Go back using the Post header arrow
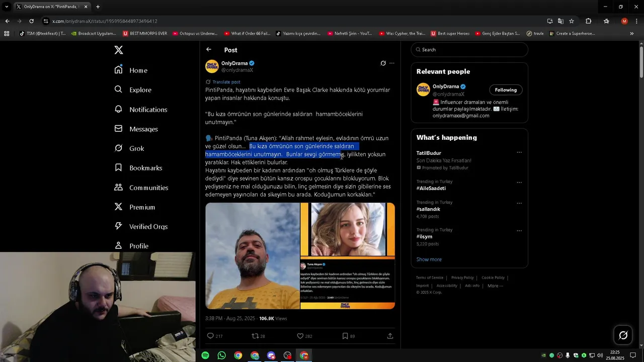Viewport: 644px width, 362px height. 209,49
